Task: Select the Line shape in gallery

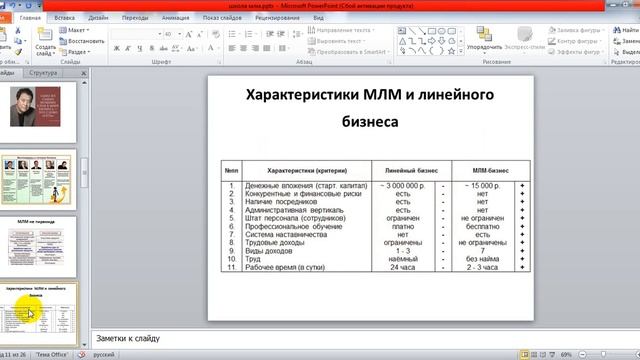Action: click(412, 31)
